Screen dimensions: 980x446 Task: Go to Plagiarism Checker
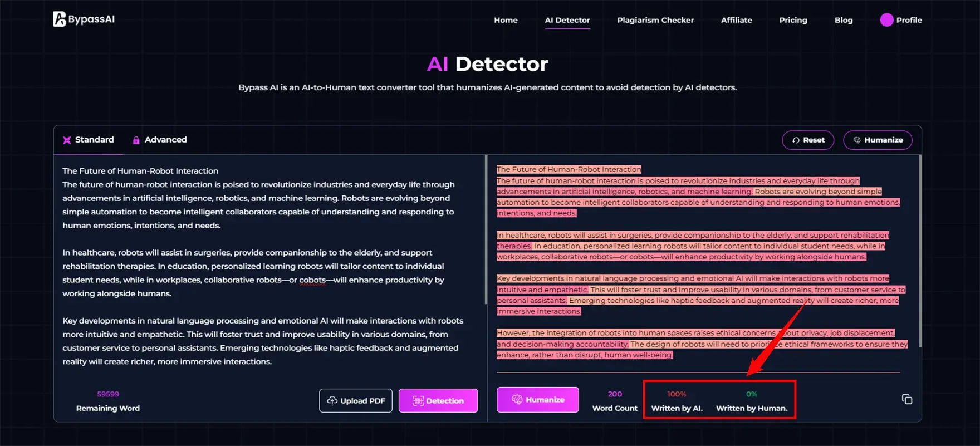pos(655,20)
